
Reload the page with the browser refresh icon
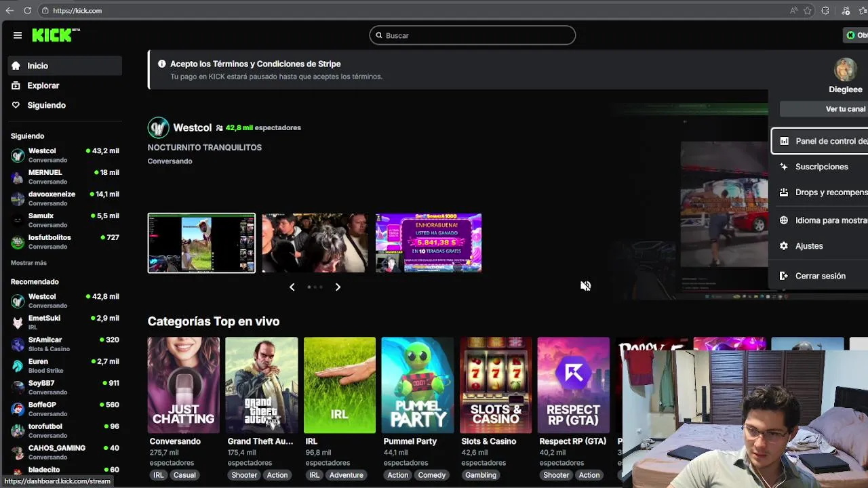click(x=27, y=11)
